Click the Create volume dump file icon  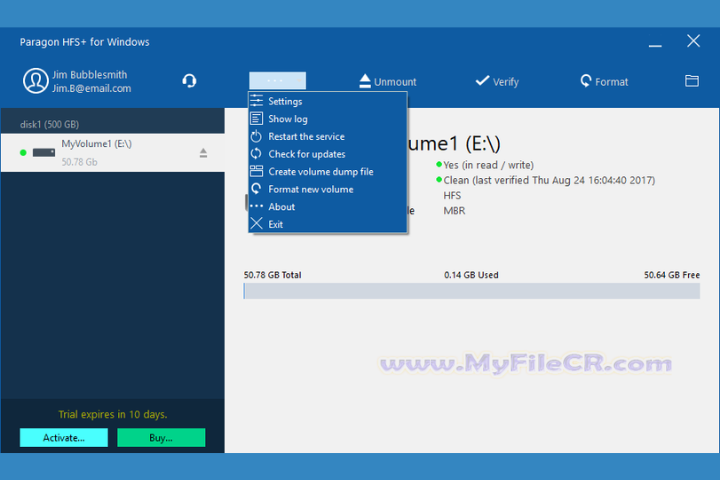pyautogui.click(x=257, y=171)
